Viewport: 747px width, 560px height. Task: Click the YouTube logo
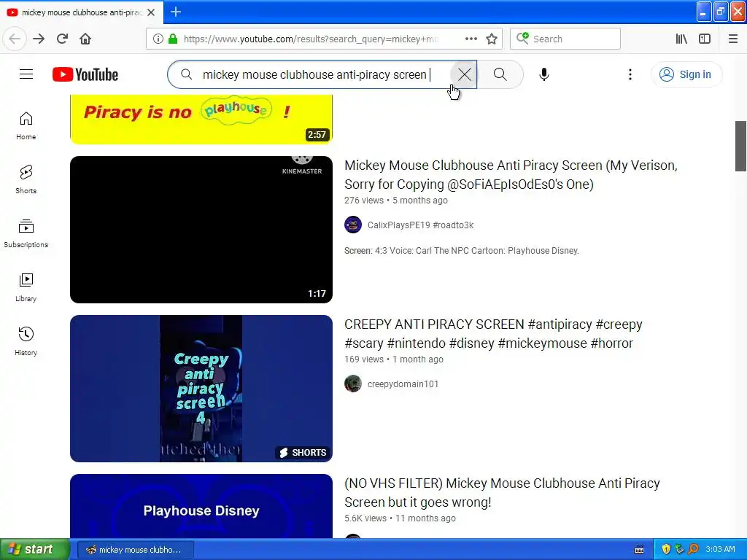[85, 75]
